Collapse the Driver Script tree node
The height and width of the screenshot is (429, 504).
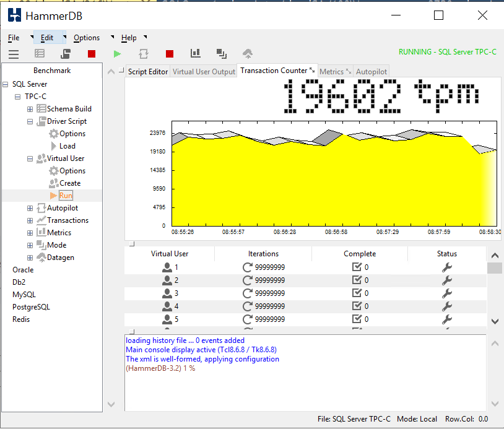(30, 121)
